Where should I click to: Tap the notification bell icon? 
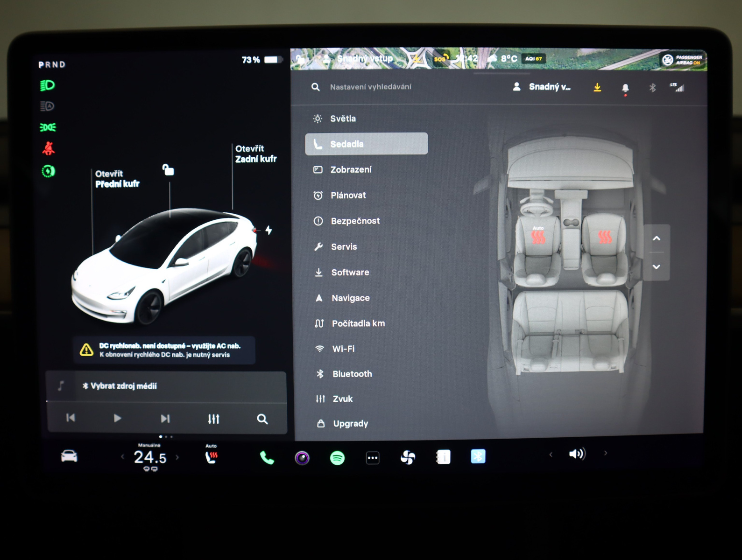click(625, 88)
